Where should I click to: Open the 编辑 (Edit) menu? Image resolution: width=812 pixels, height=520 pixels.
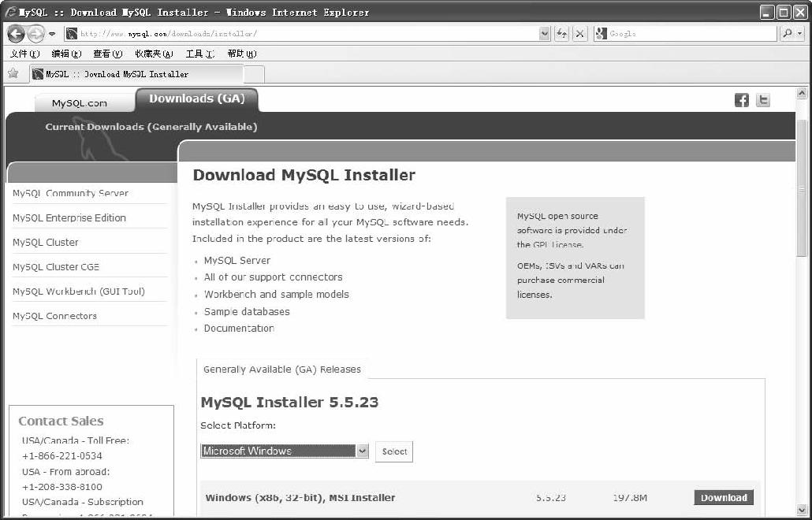[66, 54]
